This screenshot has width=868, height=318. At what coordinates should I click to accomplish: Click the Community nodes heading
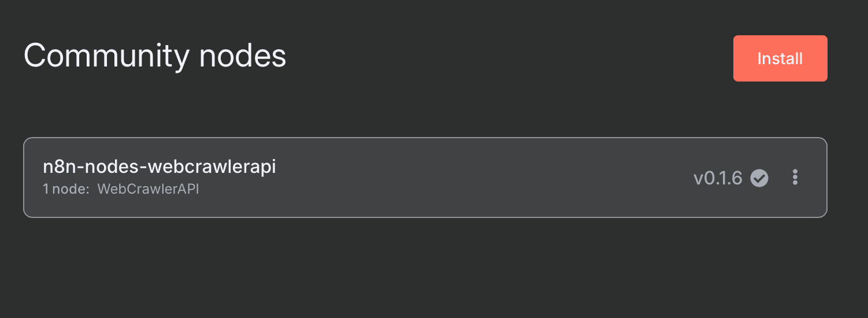[x=155, y=56]
